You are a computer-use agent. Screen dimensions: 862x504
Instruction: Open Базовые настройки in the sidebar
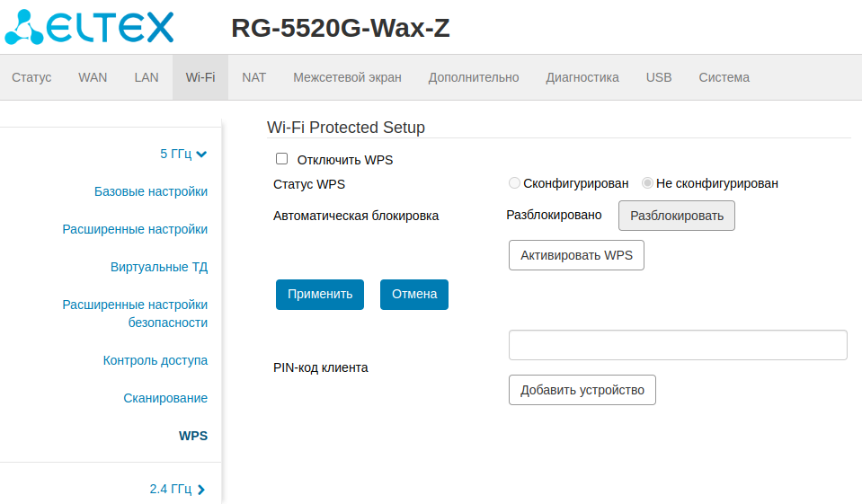151,191
